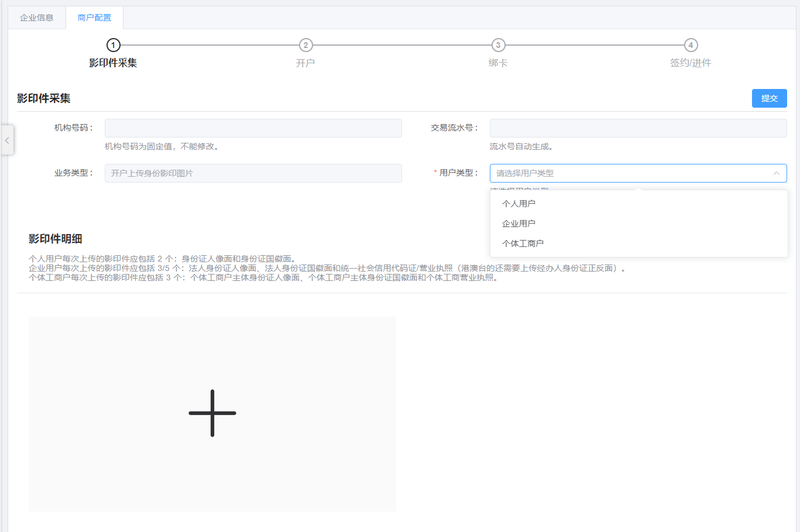The height and width of the screenshot is (532, 800).
Task: Click step 2 circle 开户
Action: [x=305, y=45]
